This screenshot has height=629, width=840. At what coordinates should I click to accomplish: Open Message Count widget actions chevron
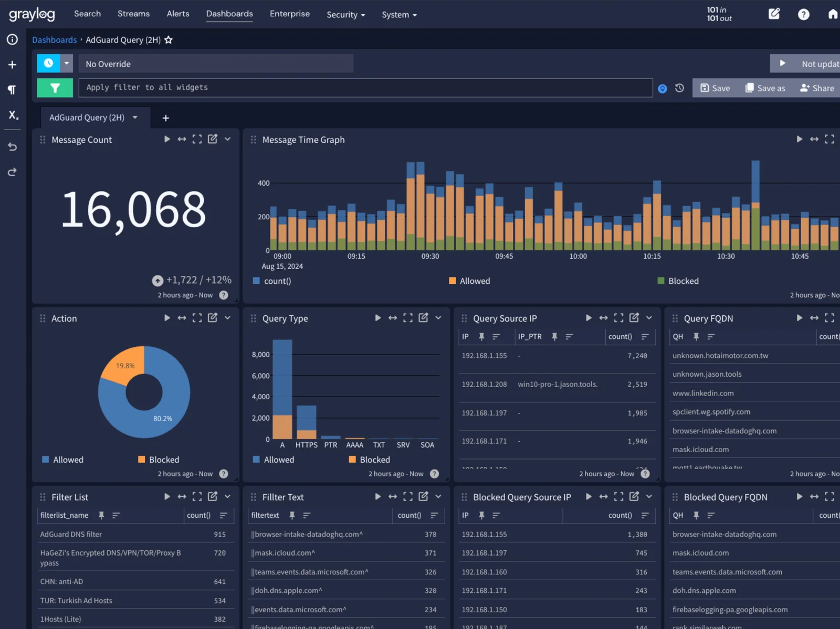pos(227,139)
